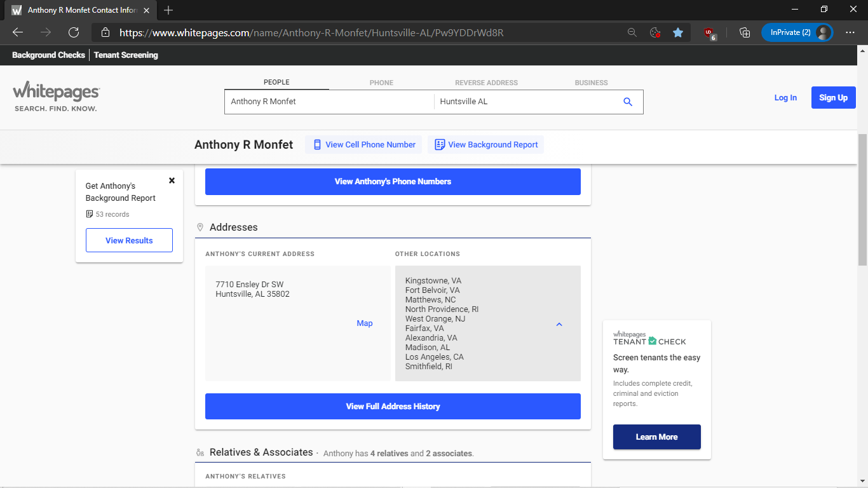Click Madison, AL in other locations
The height and width of the screenshot is (488, 868).
pos(428,347)
